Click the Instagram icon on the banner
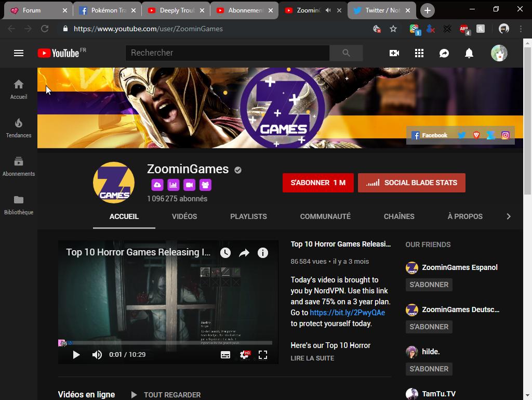The height and width of the screenshot is (400, 532). 505,135
